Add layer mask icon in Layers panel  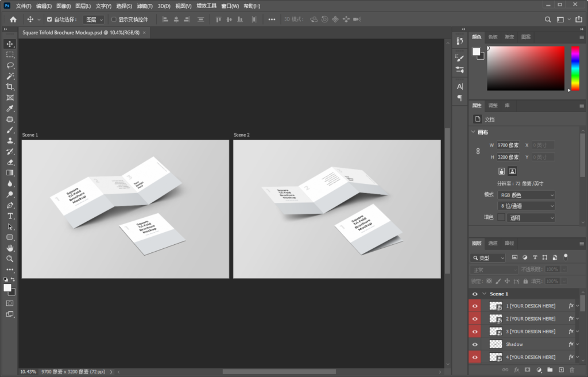coord(527,370)
